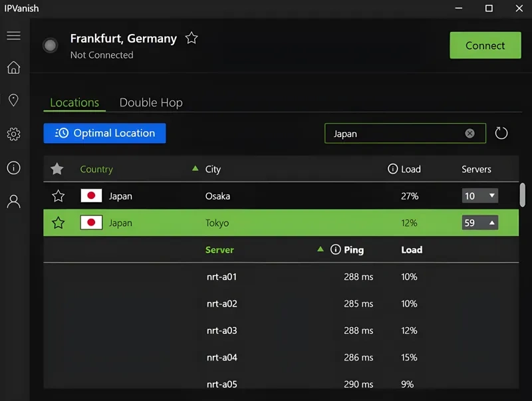Select the Tokyo city row

click(x=281, y=223)
